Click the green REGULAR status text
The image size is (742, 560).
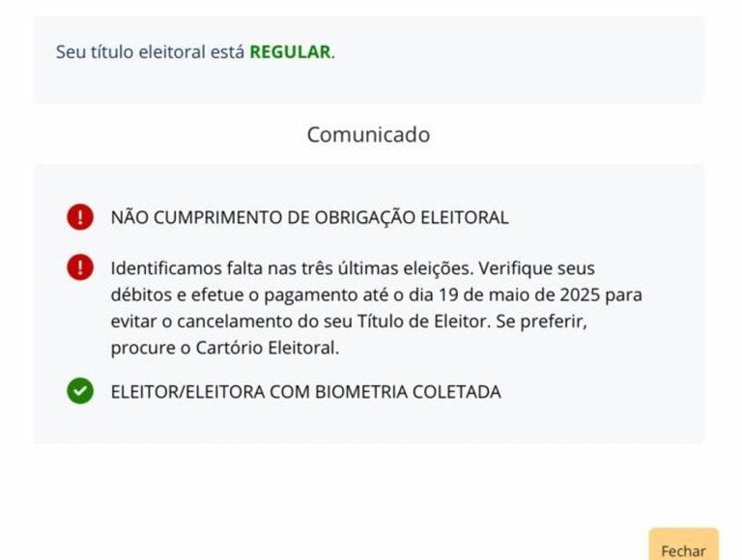pos(290,52)
